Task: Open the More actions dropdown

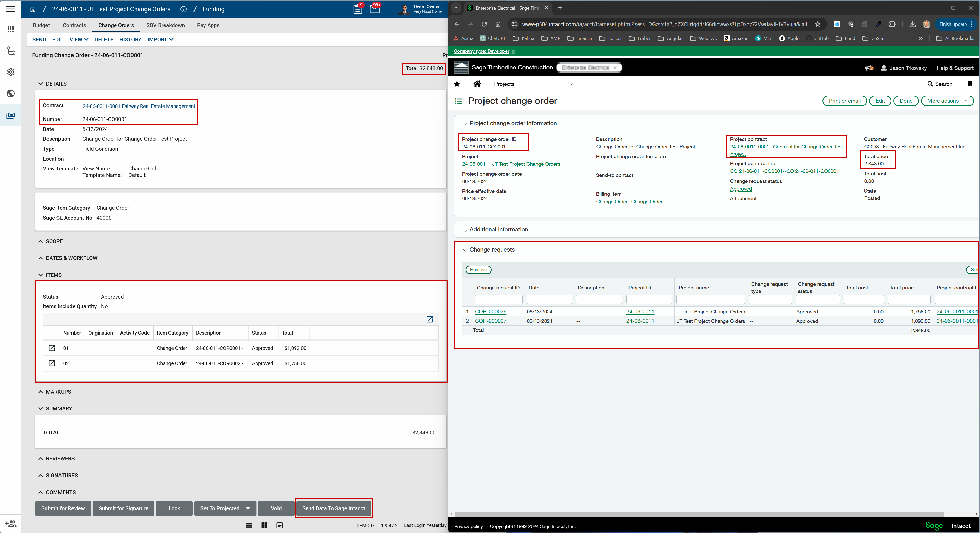Action: point(947,101)
